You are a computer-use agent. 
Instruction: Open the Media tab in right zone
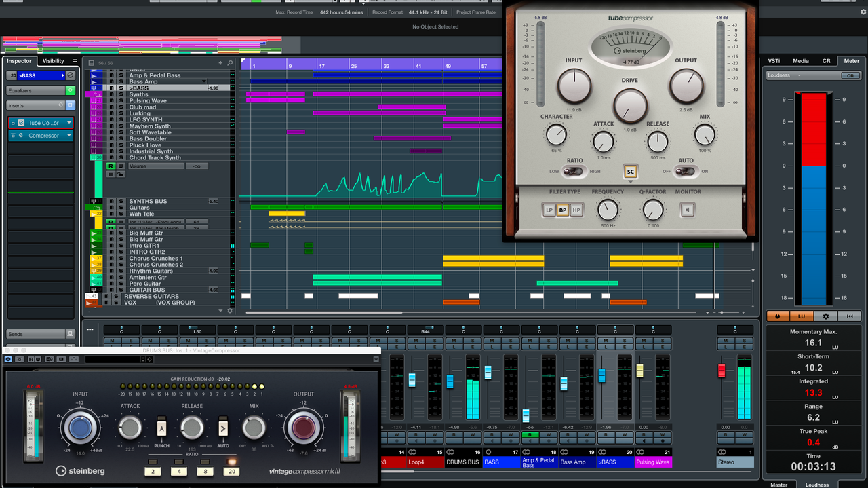(x=800, y=61)
